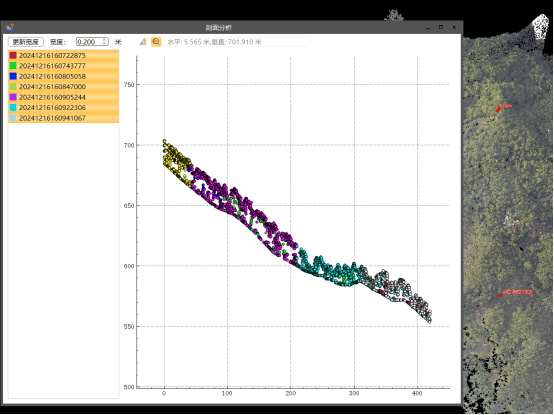Click the dark red swatch of entry 20241216160722875
The width and height of the screenshot is (554, 415).
(x=13, y=55)
